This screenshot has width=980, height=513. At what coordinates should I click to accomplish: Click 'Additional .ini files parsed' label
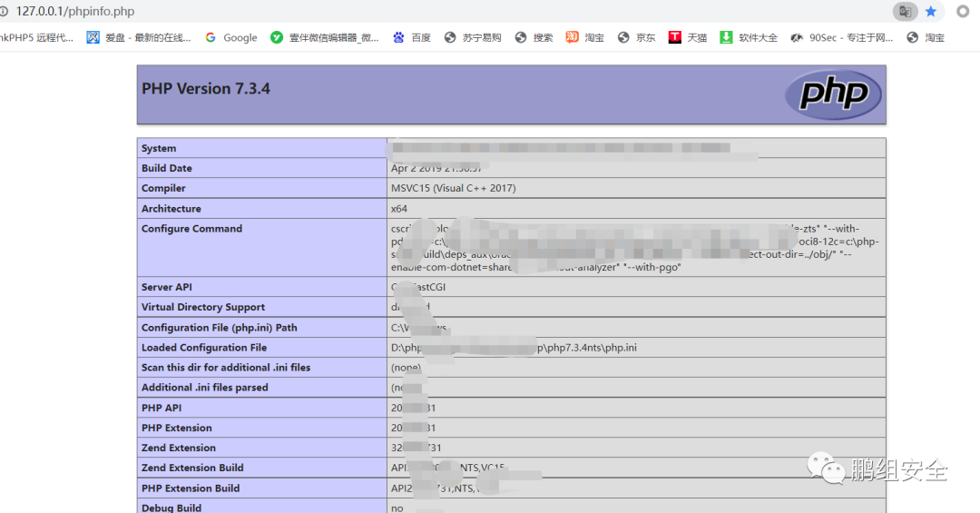pos(204,388)
